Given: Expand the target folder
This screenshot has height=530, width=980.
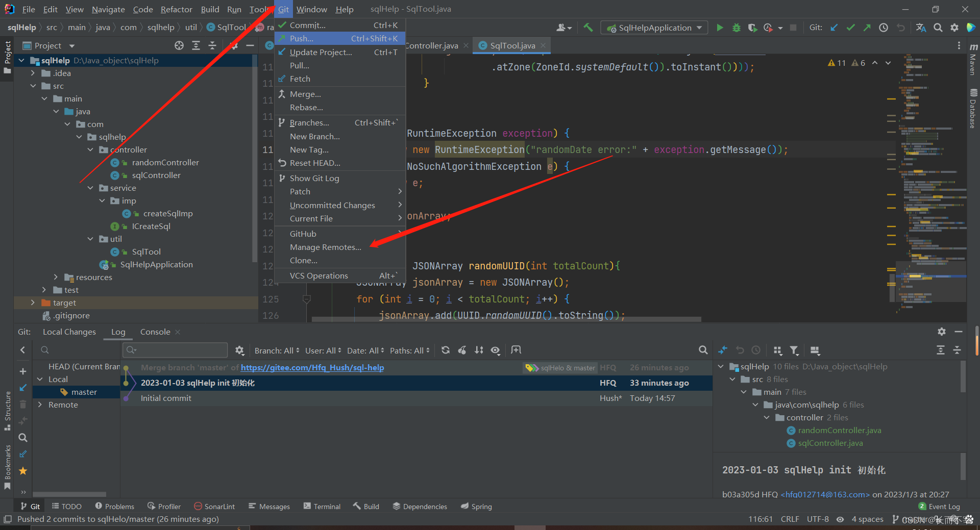Looking at the screenshot, I should coord(33,302).
